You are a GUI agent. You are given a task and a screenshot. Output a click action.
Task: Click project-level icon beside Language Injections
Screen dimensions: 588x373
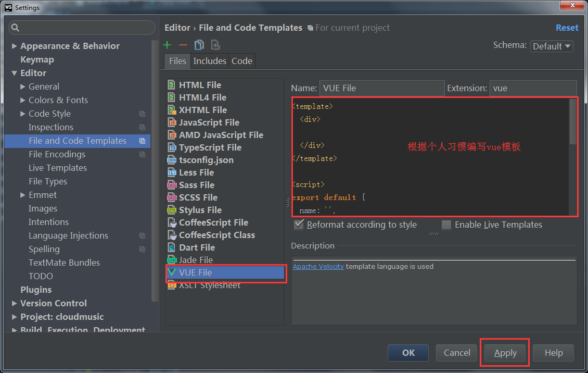point(143,235)
